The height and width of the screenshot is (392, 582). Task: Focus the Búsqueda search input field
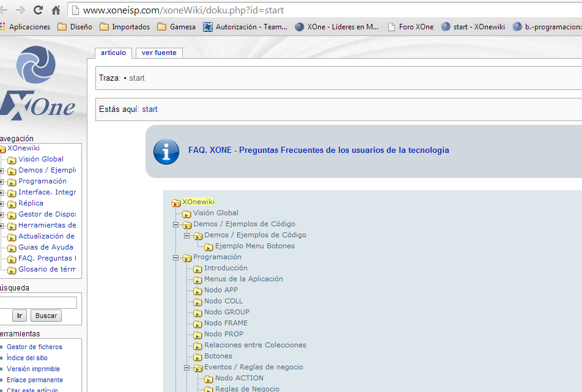[38, 303]
